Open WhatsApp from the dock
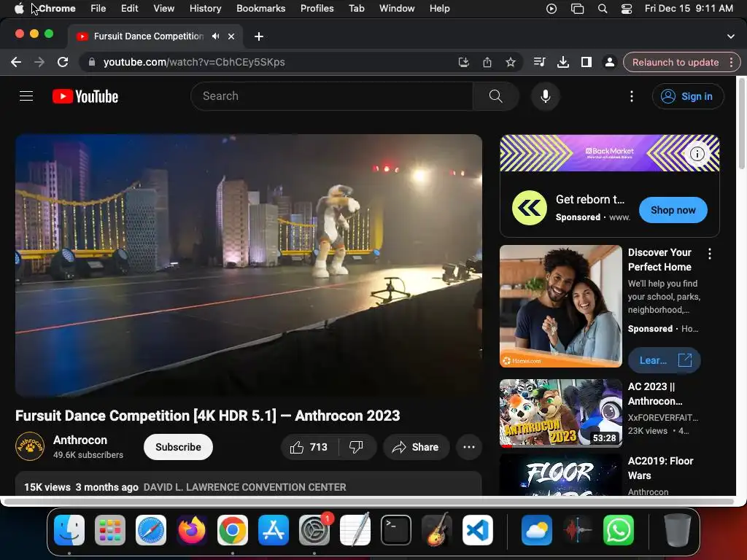Viewport: 747px width, 560px height. pos(619,530)
